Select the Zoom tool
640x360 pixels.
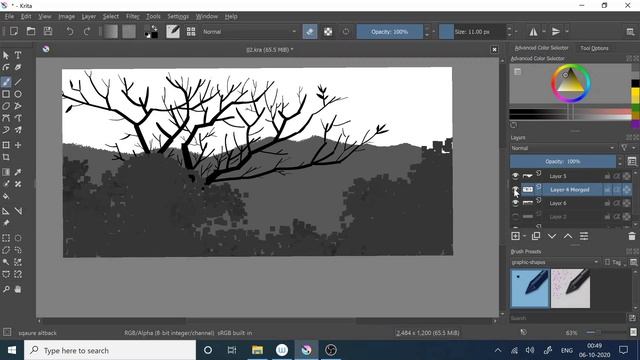point(6,289)
